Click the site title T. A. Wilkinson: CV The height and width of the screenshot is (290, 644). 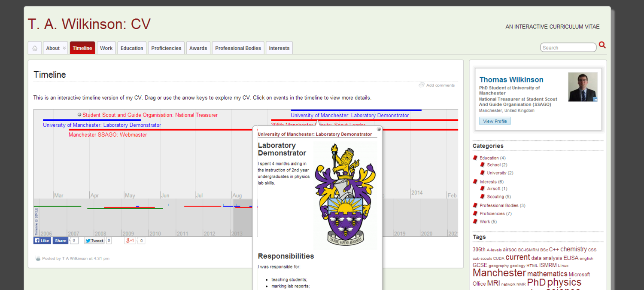tap(89, 24)
